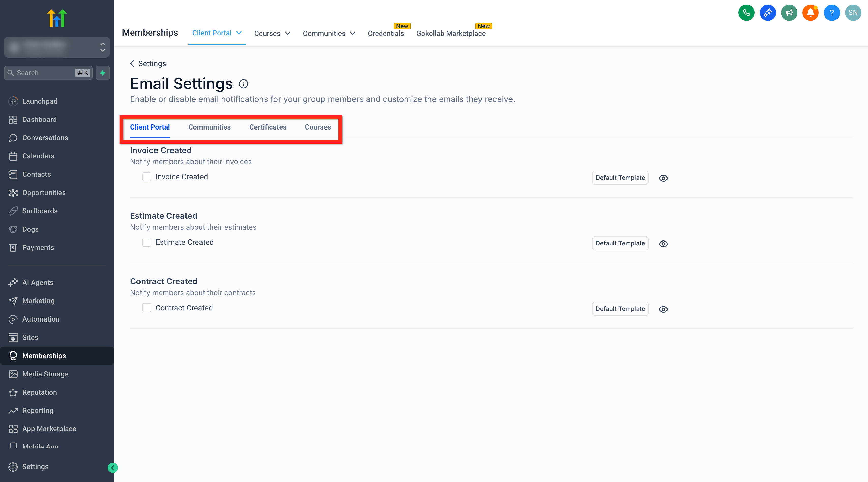The image size is (868, 482).
Task: Click the green phone dialer icon
Action: coord(746,13)
